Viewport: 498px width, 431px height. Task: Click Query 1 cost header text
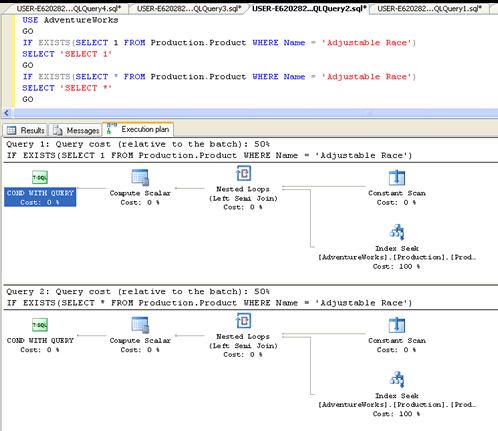point(138,144)
